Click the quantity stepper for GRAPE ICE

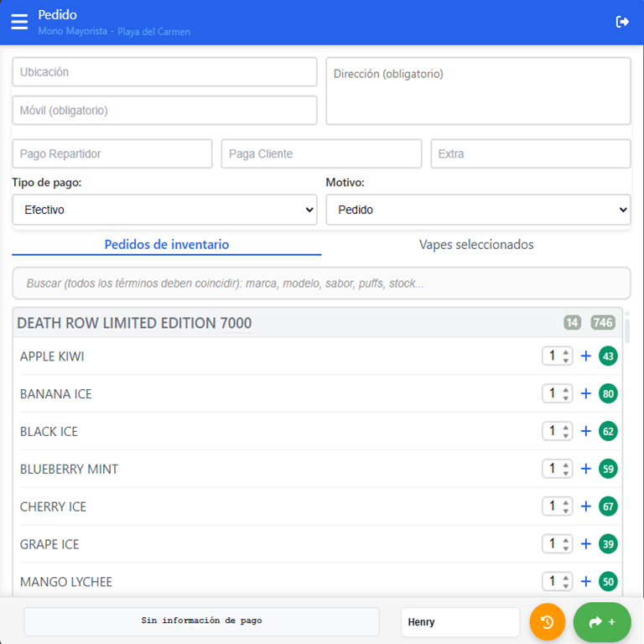pos(557,544)
